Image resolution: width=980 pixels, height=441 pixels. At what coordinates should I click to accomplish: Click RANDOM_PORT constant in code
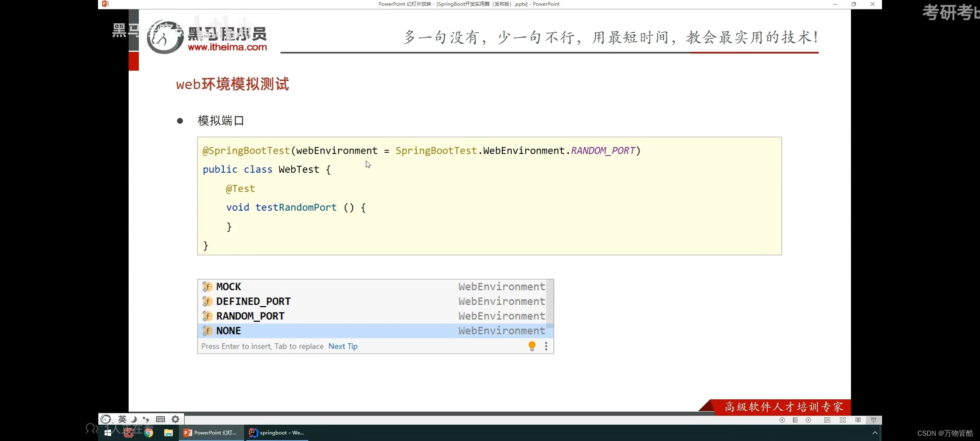603,151
